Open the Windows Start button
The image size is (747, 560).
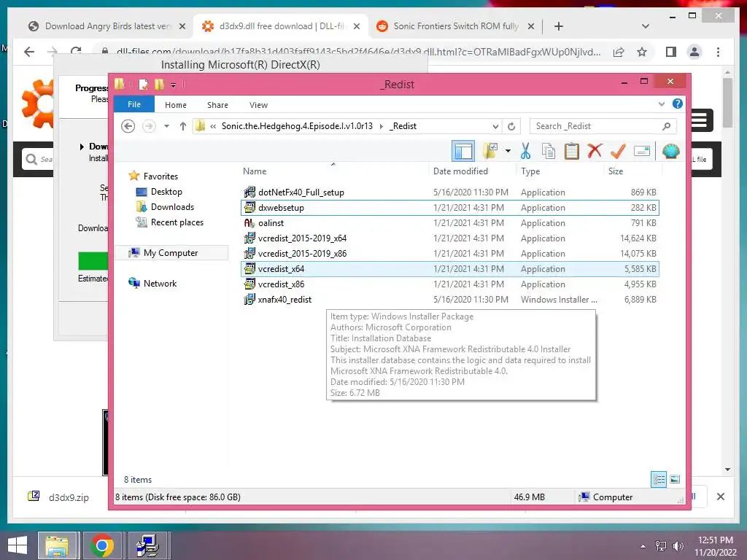coord(18,545)
